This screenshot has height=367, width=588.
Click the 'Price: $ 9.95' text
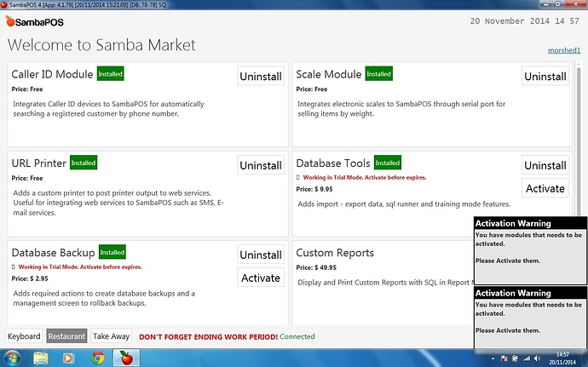click(x=314, y=189)
